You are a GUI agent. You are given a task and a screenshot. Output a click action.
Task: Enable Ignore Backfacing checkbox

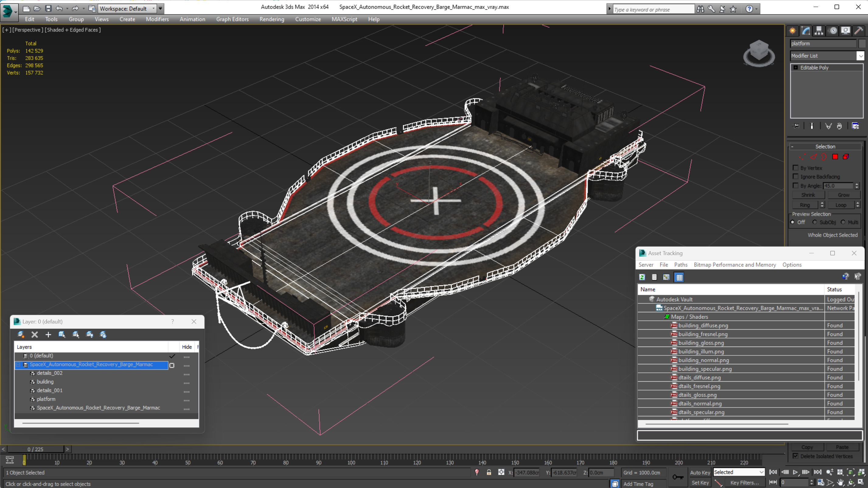click(x=796, y=176)
